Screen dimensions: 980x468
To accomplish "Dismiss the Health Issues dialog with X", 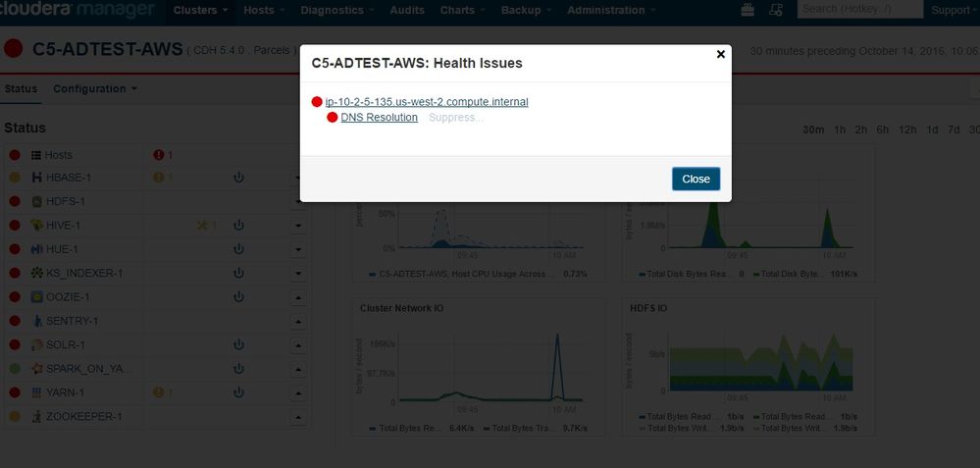I will [x=721, y=54].
